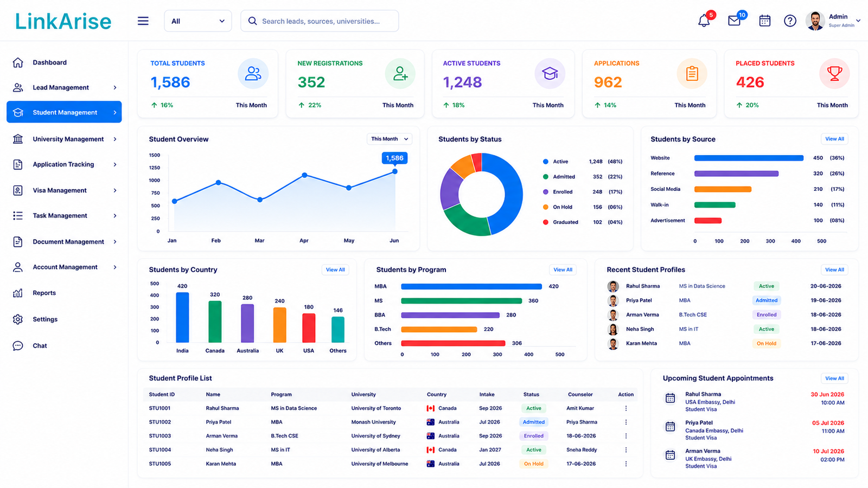
Task: Click the blue Active legend dot
Action: tap(545, 162)
